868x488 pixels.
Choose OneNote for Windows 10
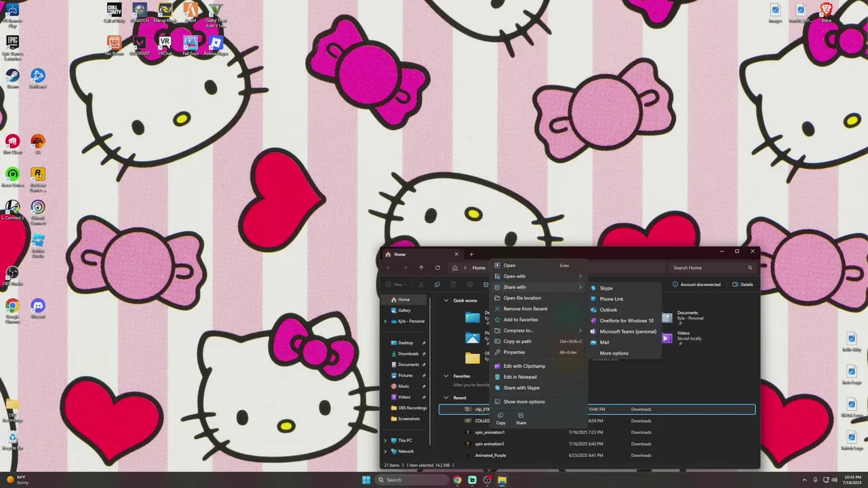click(624, 321)
